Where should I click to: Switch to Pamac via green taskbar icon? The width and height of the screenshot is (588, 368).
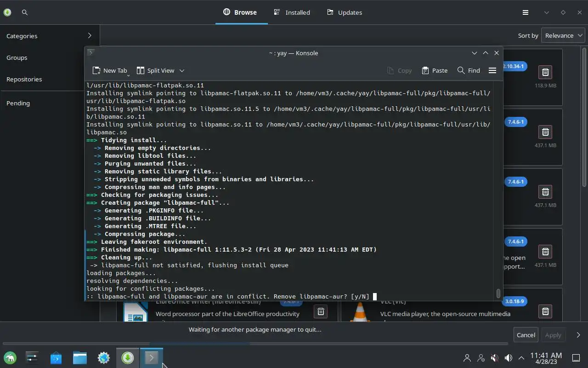pos(128,357)
